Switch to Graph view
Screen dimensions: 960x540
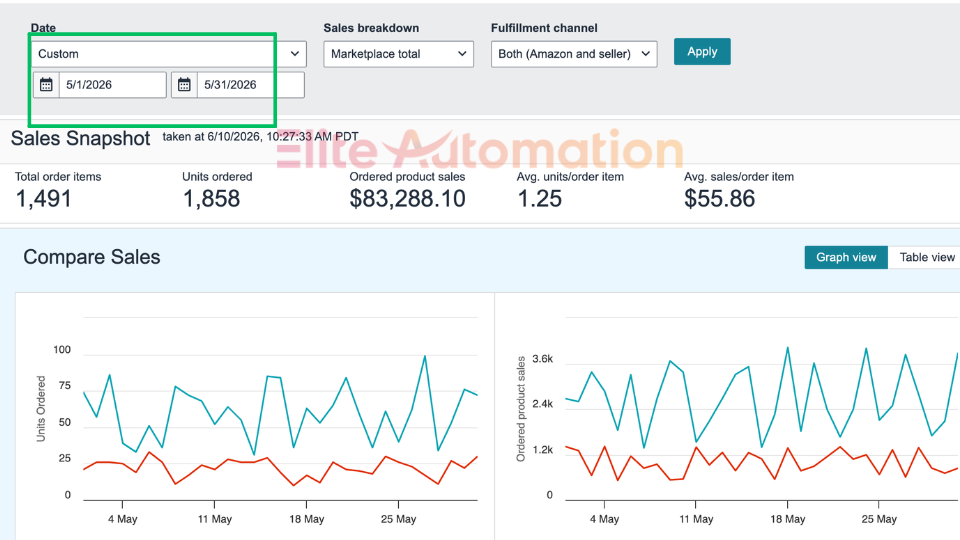(846, 257)
